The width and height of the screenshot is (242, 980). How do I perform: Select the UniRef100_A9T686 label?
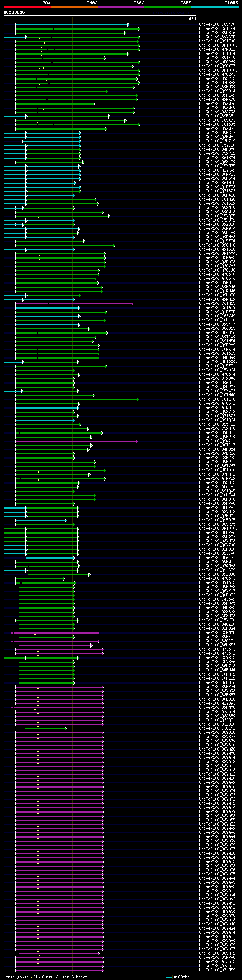coord(217,250)
